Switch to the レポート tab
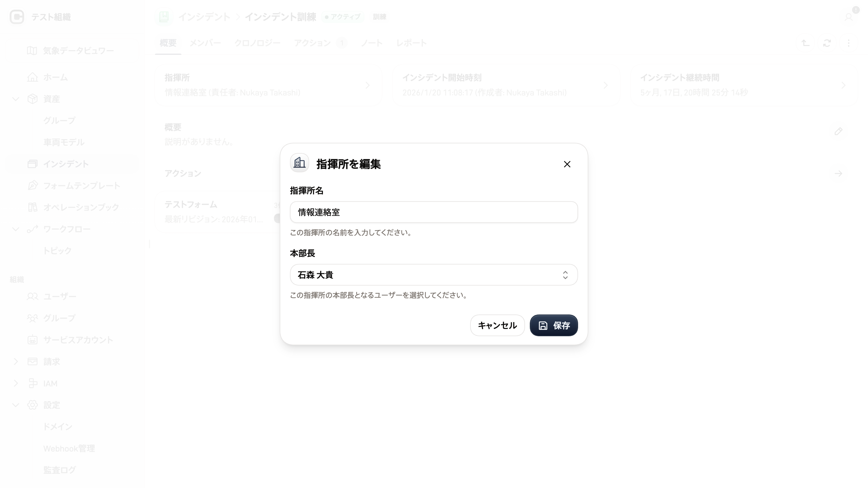 click(411, 43)
